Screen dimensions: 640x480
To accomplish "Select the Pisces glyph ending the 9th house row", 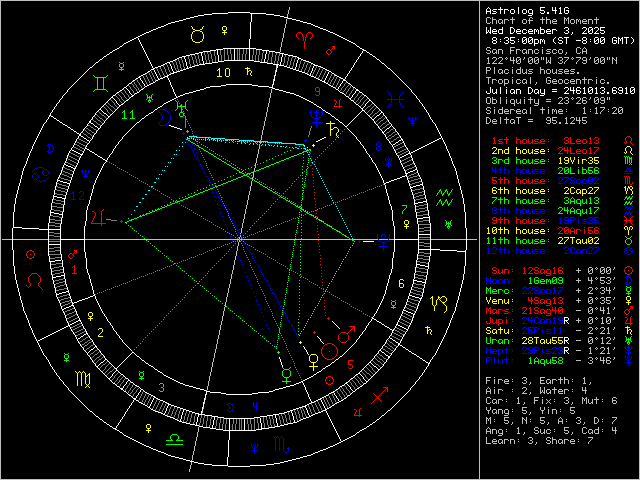I will coord(629,221).
